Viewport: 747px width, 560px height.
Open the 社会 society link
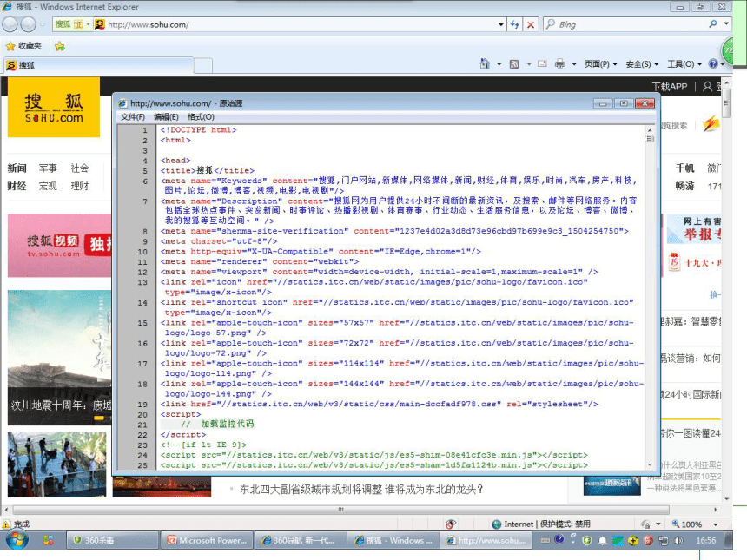coord(80,168)
